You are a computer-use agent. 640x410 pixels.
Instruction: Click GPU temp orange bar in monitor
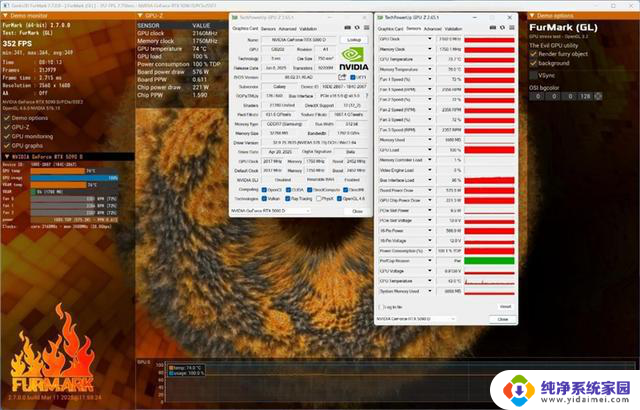58,171
